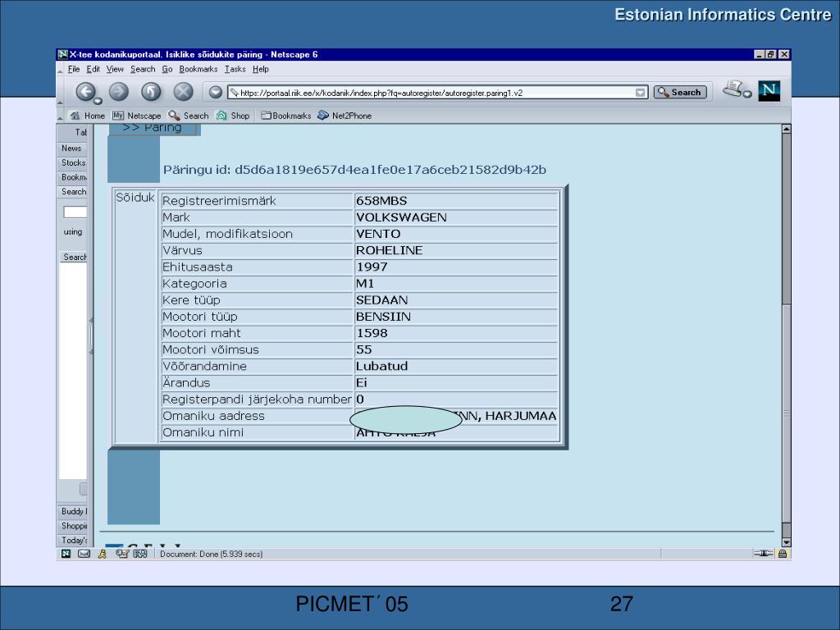This screenshot has width=840, height=630.
Task: Open the Search sidebar tab
Action: [72, 192]
